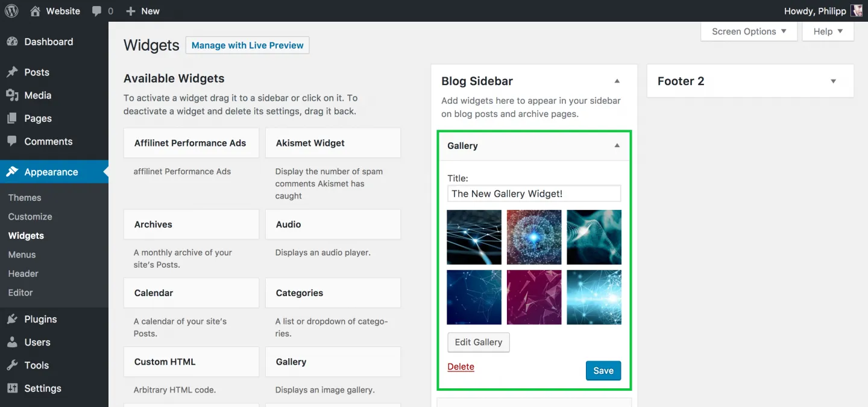868x407 pixels.
Task: Open Tools in the admin menu
Action: coord(54,365)
